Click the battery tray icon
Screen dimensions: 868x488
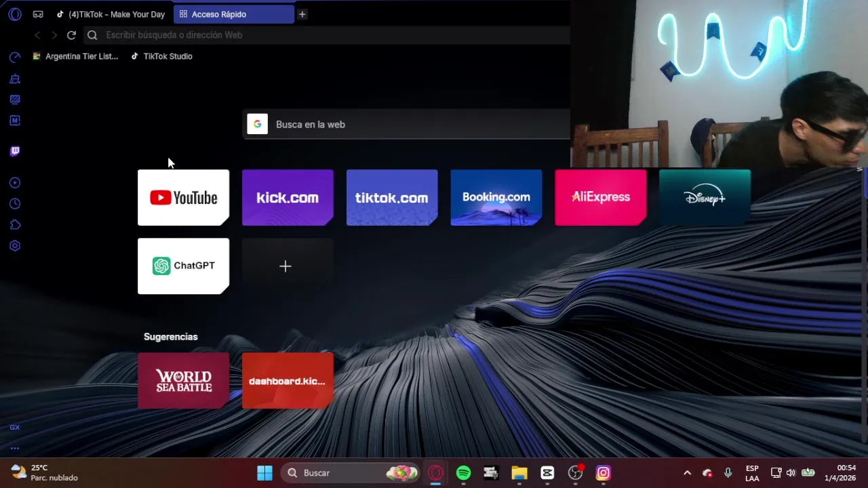click(808, 473)
